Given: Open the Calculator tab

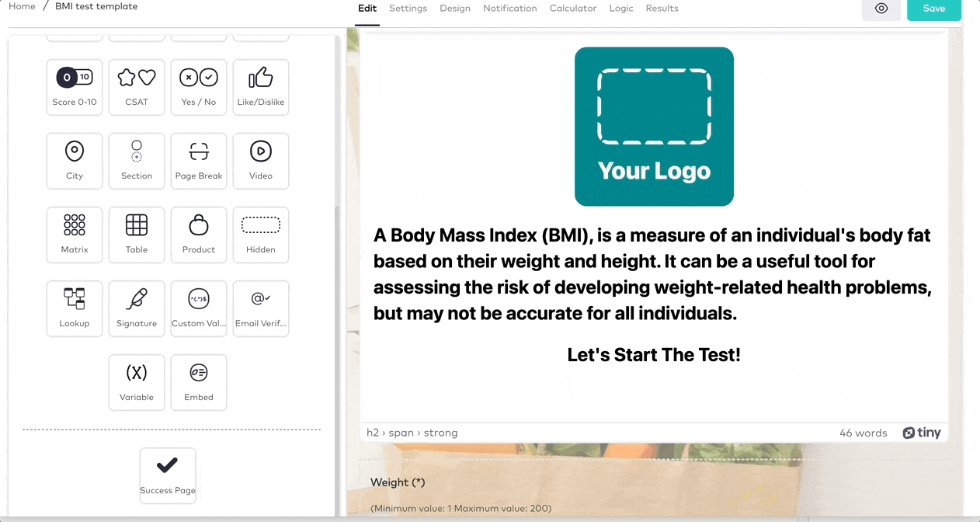Looking at the screenshot, I should (x=573, y=9).
